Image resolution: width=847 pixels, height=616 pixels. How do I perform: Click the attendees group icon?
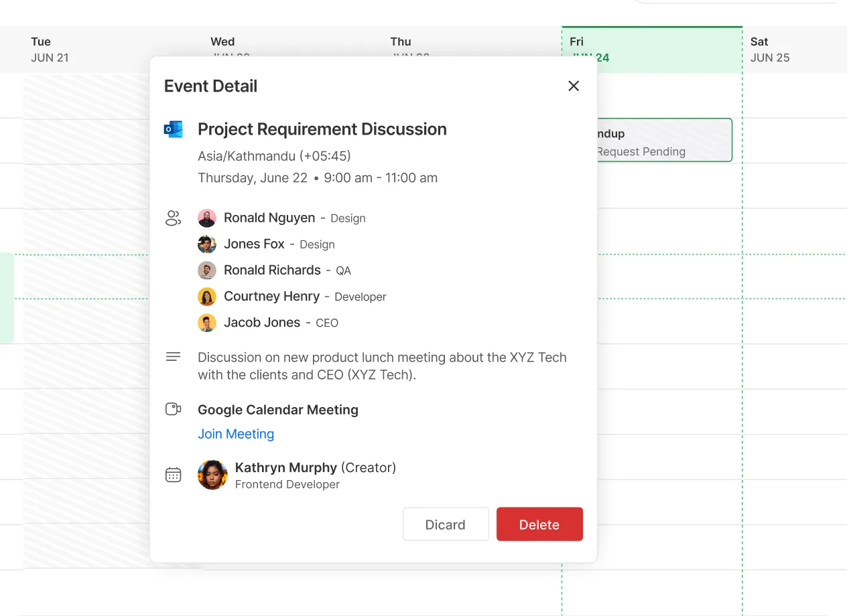click(x=174, y=218)
